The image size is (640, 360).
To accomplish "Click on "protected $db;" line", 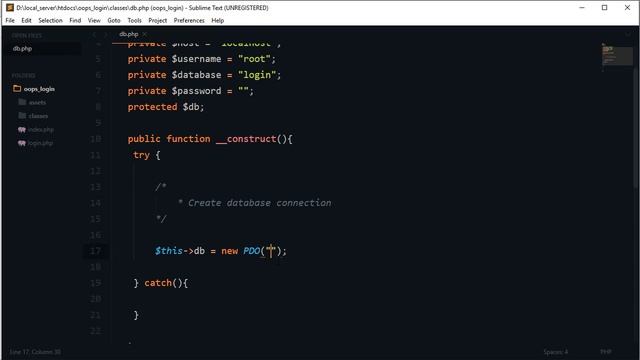I will 166,107.
